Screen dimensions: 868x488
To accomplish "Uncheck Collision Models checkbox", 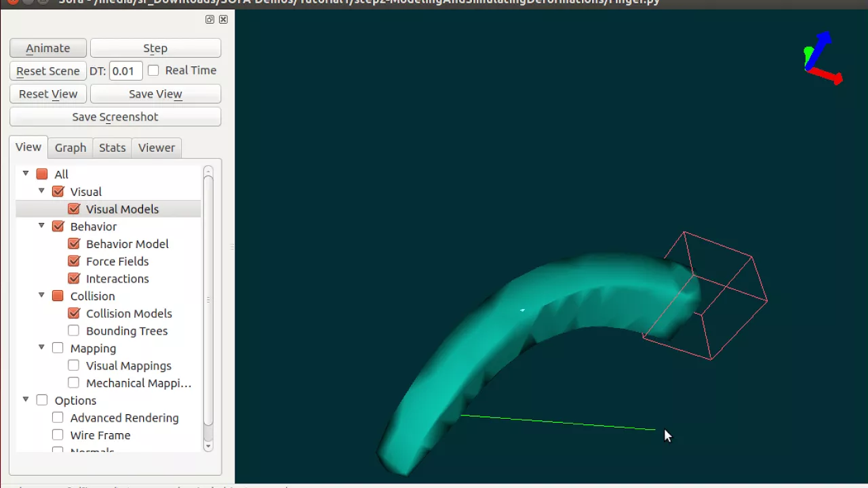I will click(x=74, y=314).
